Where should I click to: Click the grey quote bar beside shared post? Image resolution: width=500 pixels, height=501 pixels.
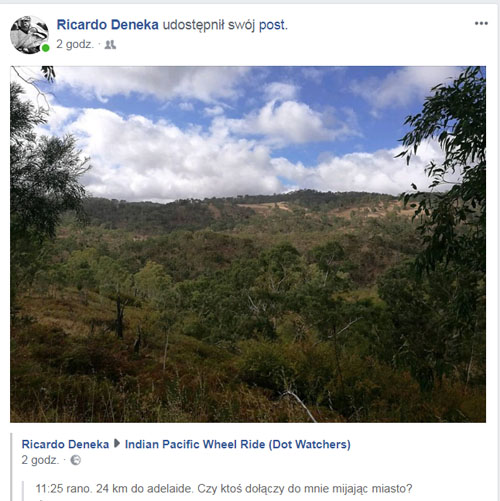pyautogui.click(x=11, y=467)
